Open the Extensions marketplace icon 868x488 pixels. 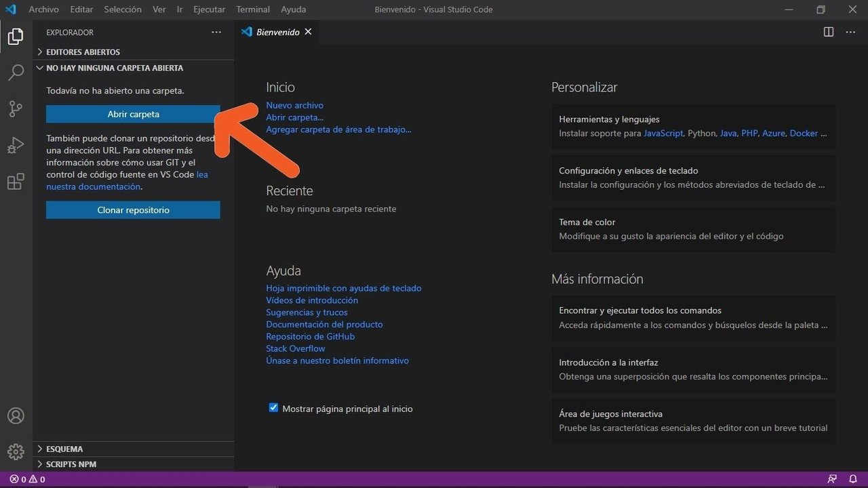[x=15, y=182]
